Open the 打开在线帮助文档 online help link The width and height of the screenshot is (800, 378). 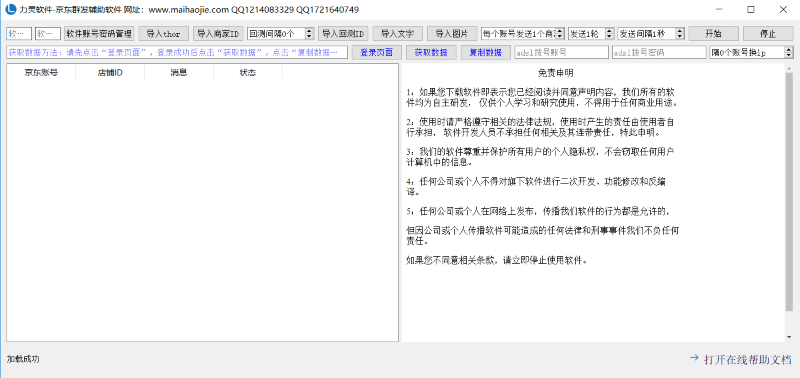point(740,359)
